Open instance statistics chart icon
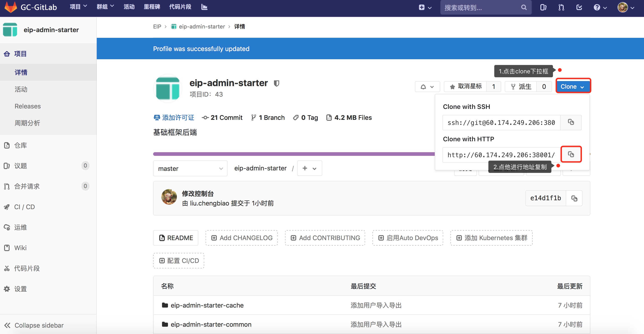The height and width of the screenshot is (334, 644). pos(204,7)
